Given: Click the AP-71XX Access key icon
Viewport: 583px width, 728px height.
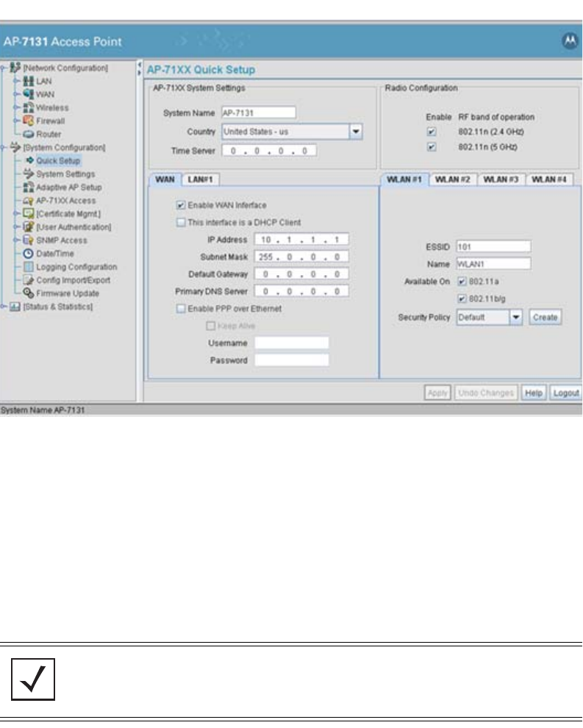Looking at the screenshot, I should coord(29,201).
